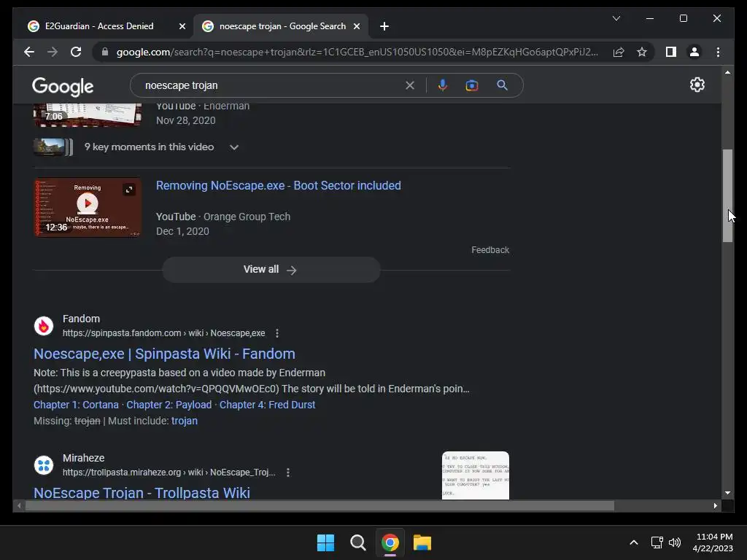Screen dimensions: 747x560
Task: Click the vertical scrollbar thumb
Action: click(727, 195)
